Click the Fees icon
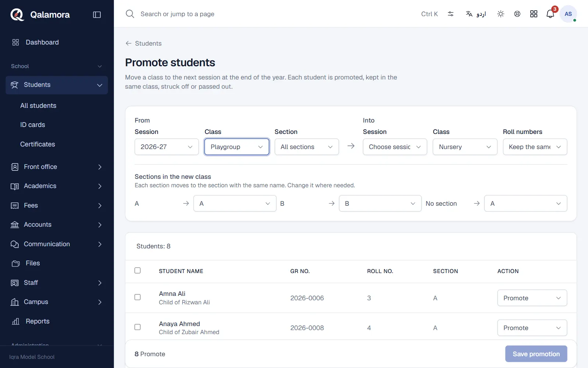This screenshot has width=588, height=368. click(x=14, y=206)
